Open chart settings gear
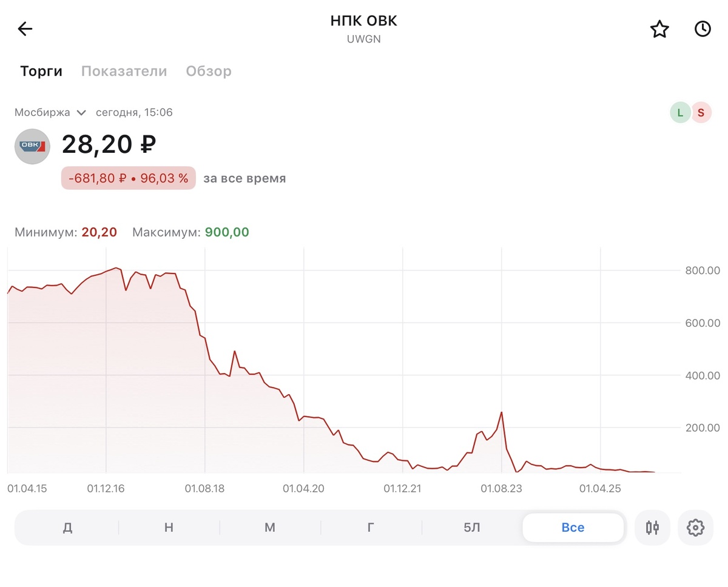728x587 pixels. coord(695,528)
